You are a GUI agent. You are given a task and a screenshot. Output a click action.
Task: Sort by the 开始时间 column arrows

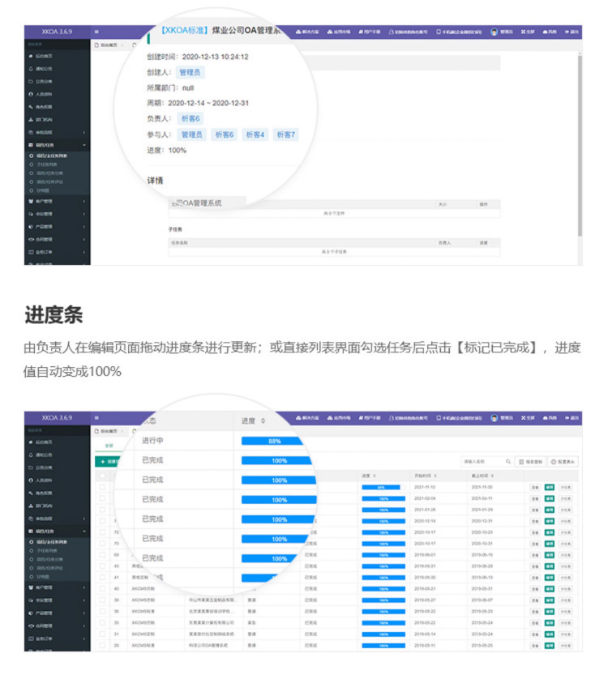coord(435,476)
